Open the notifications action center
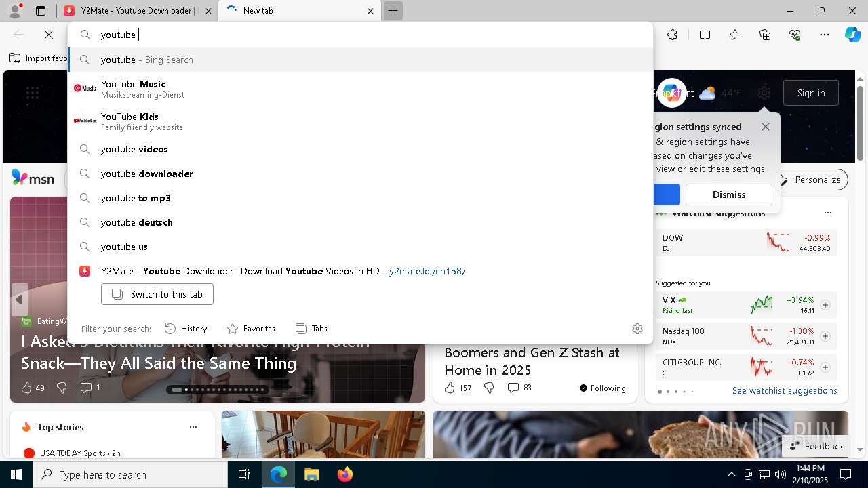 click(x=846, y=474)
